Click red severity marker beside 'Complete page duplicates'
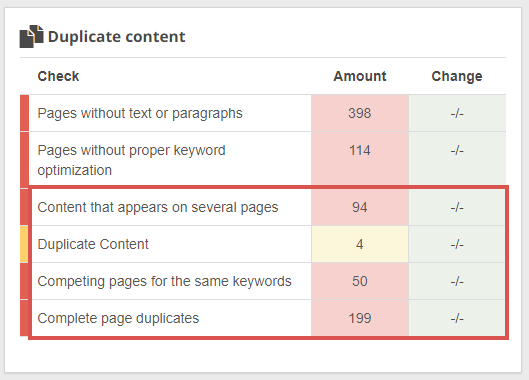 click(x=24, y=318)
